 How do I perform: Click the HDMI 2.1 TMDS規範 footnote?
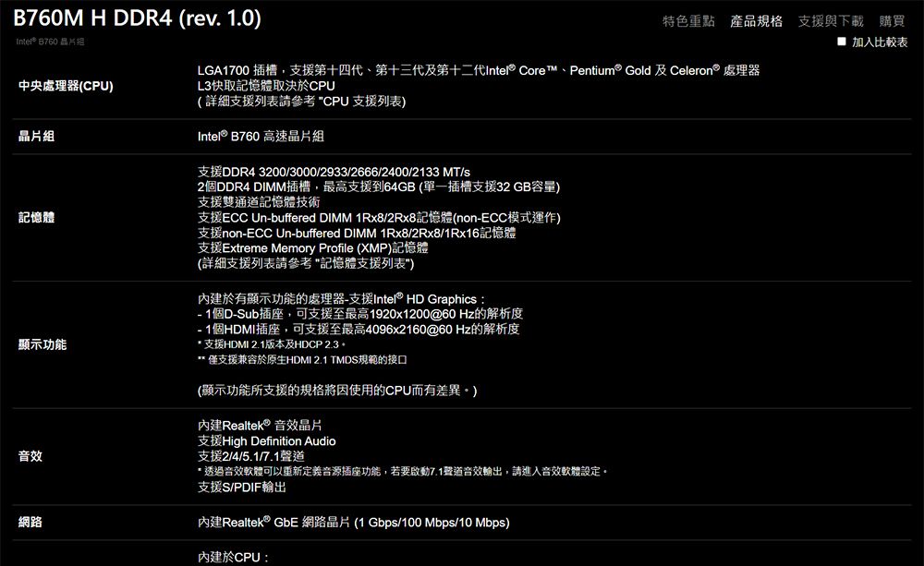[x=302, y=360]
